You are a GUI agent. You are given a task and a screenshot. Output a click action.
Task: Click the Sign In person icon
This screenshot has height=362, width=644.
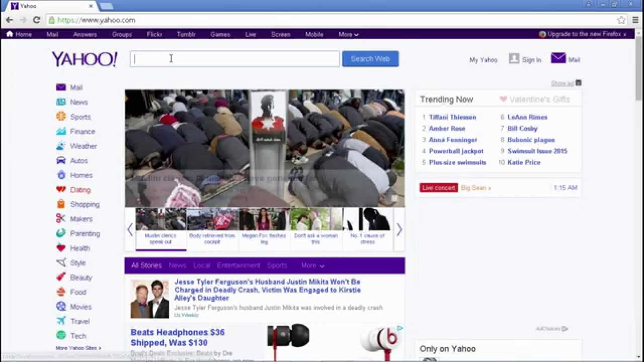[514, 58]
